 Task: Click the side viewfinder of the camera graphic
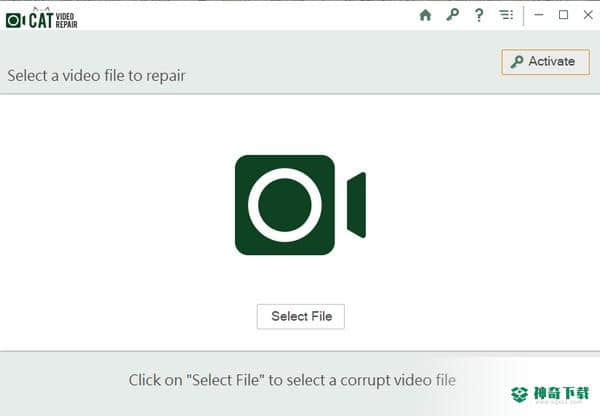click(356, 205)
